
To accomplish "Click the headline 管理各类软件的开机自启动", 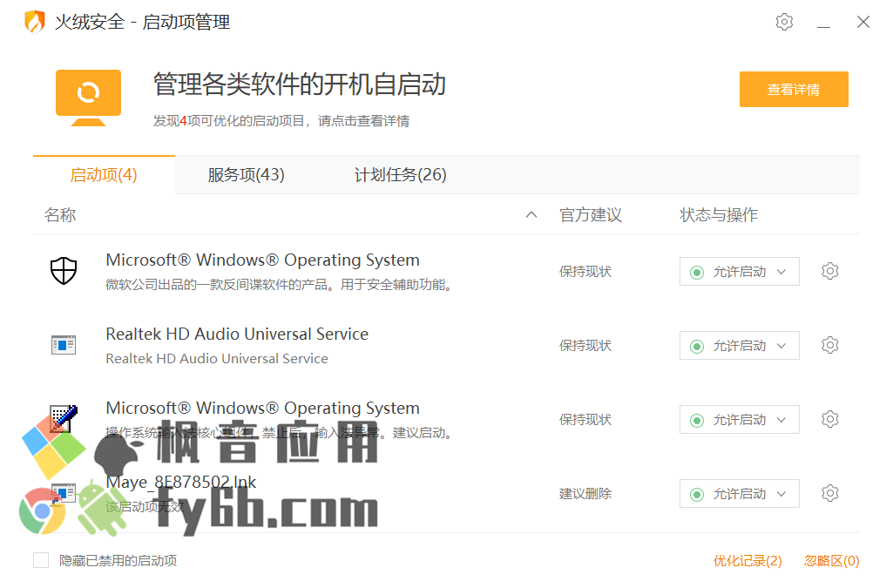I will tap(300, 84).
